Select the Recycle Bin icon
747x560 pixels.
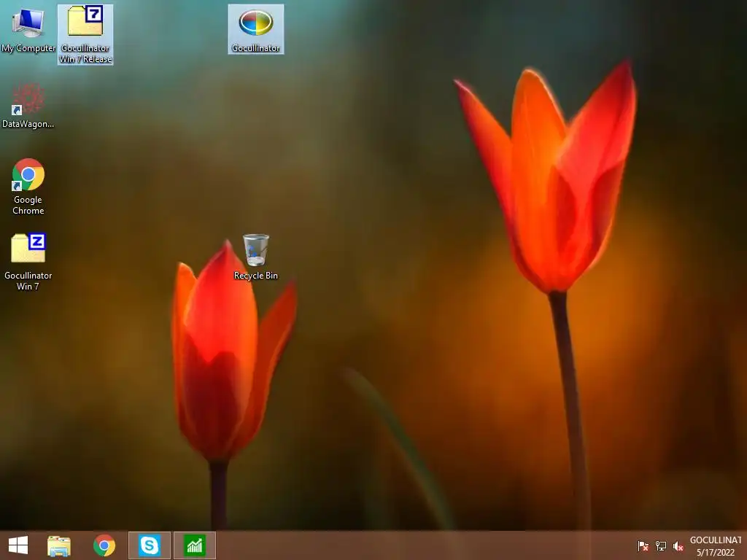point(256,257)
